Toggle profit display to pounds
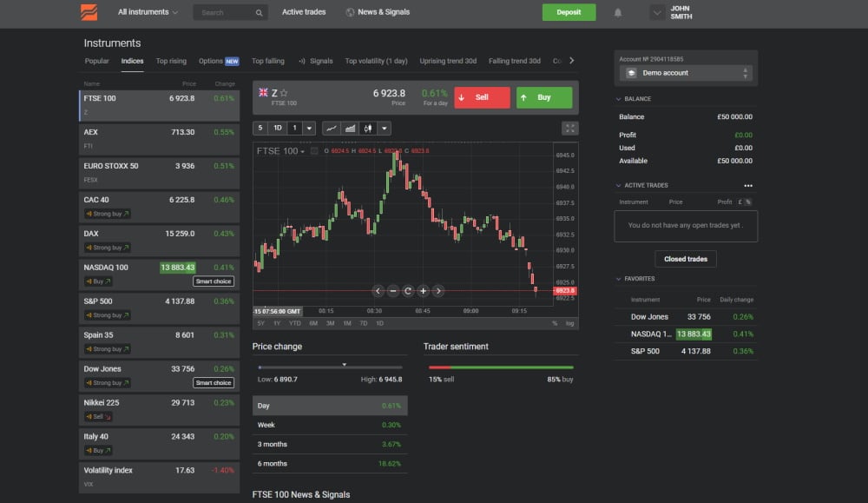Image resolution: width=868 pixels, height=503 pixels. [740, 202]
